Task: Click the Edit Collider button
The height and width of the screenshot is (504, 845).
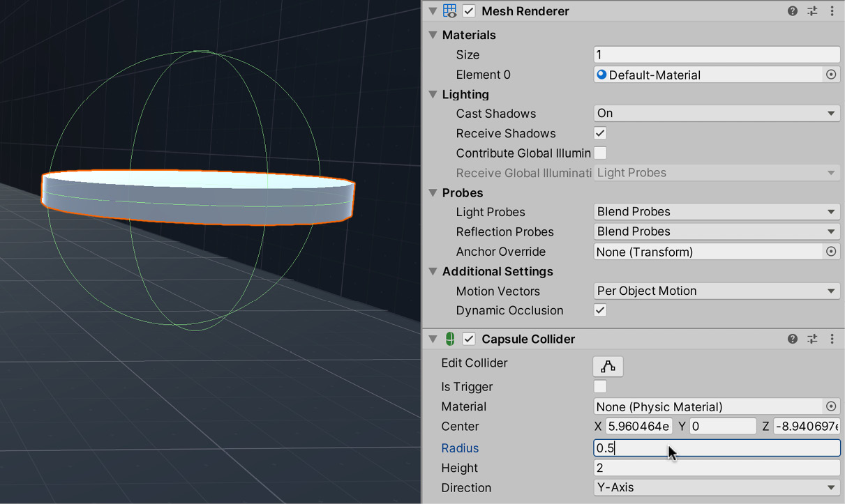Action: pos(608,367)
